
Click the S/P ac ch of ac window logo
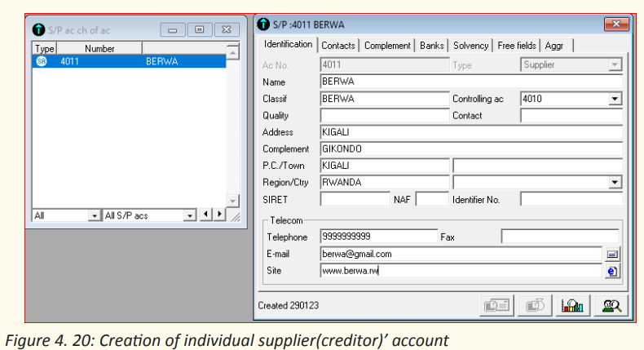[x=38, y=29]
